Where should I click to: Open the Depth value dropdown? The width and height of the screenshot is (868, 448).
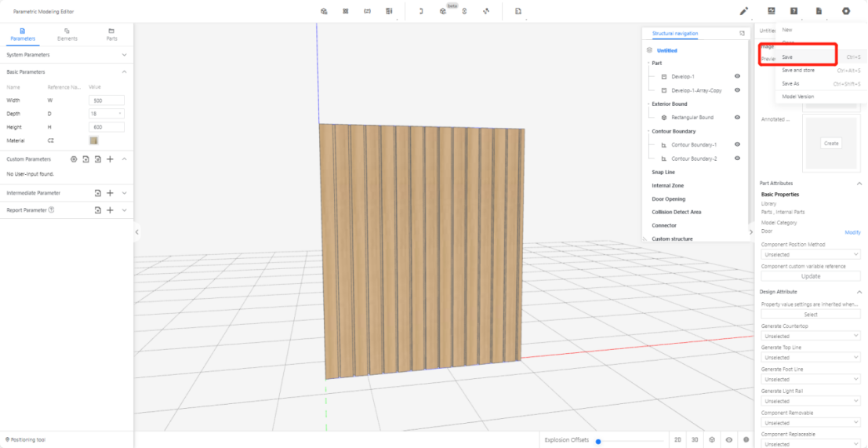(x=107, y=114)
